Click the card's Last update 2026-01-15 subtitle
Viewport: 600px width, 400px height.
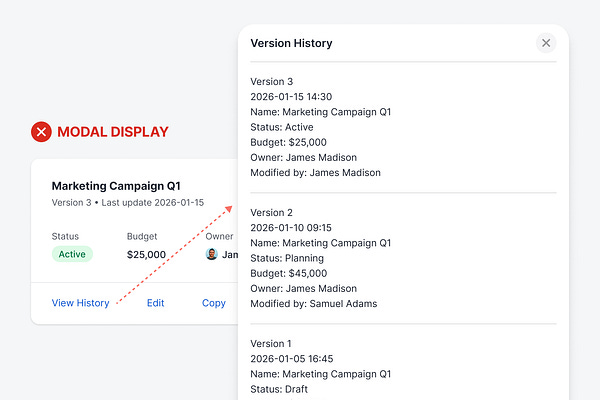[x=127, y=202]
